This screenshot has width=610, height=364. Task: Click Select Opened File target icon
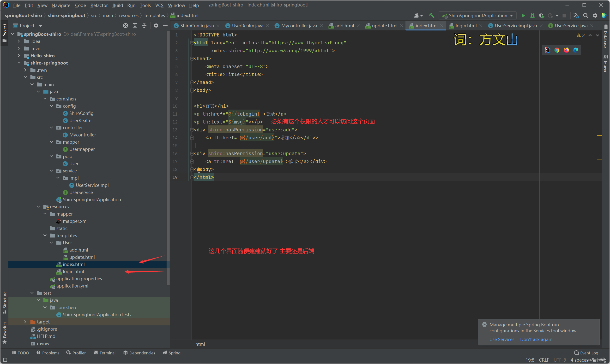point(126,26)
